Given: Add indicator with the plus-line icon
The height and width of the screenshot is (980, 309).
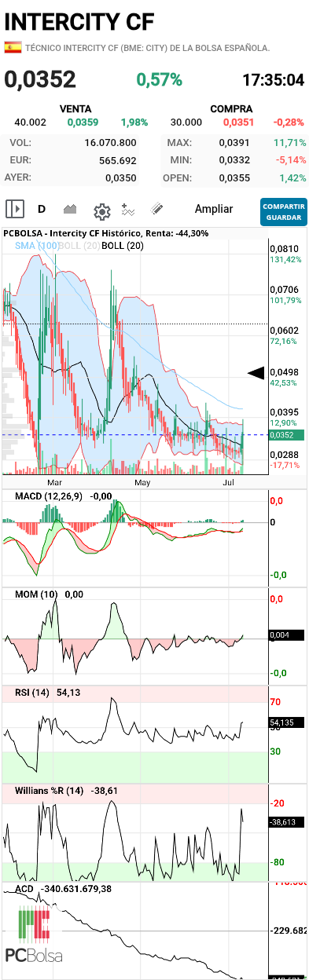Looking at the screenshot, I should (129, 210).
